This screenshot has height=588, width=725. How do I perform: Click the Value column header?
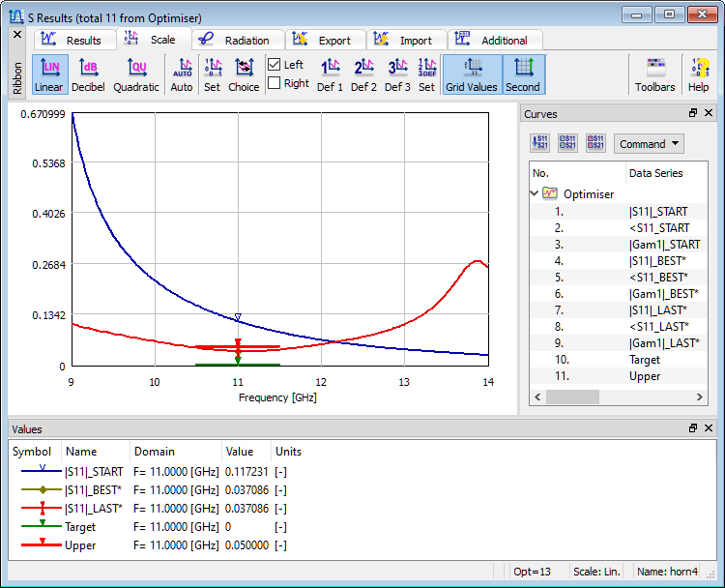(246, 452)
